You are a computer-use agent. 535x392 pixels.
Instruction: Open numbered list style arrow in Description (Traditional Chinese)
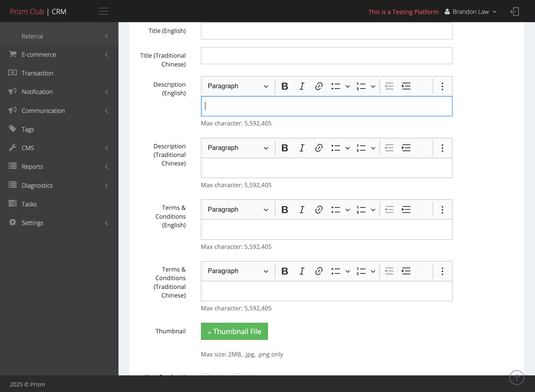pyautogui.click(x=373, y=148)
